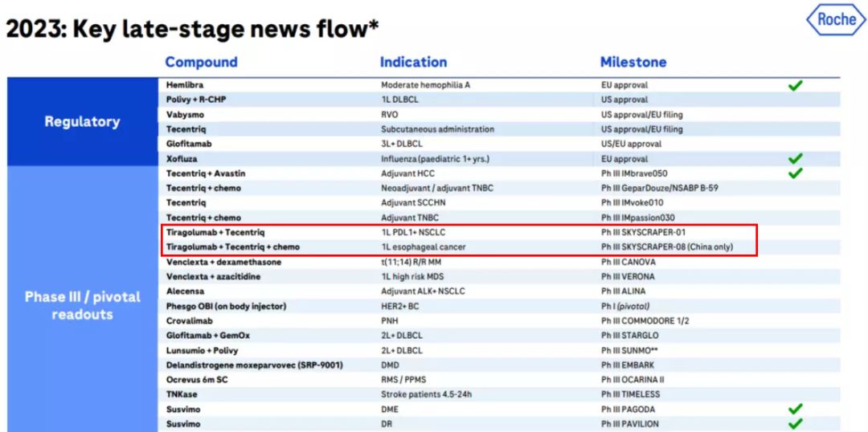Click the slide title 2023: Key late-stage news flow
Image resolution: width=868 pixels, height=432 pixels.
click(x=192, y=30)
